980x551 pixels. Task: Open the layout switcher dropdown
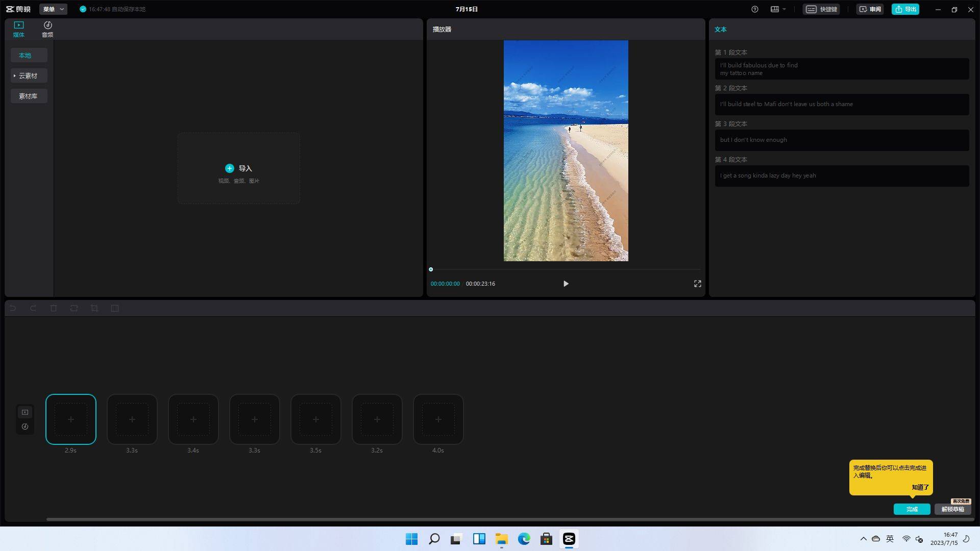pyautogui.click(x=778, y=9)
